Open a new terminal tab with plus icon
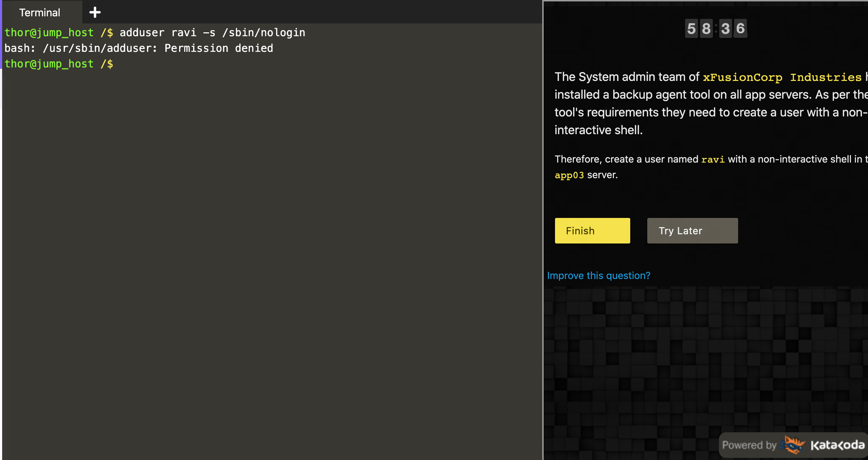 point(95,12)
